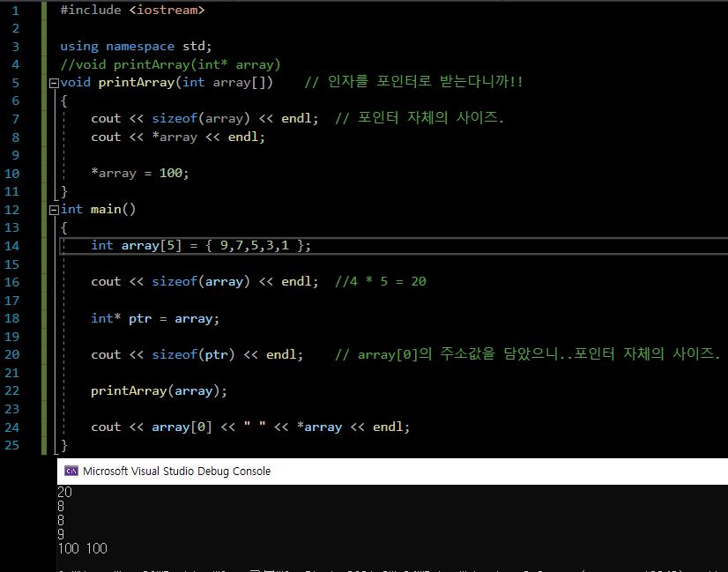The width and height of the screenshot is (728, 572).
Task: Click line number 5 in gutter
Action: 15,83
